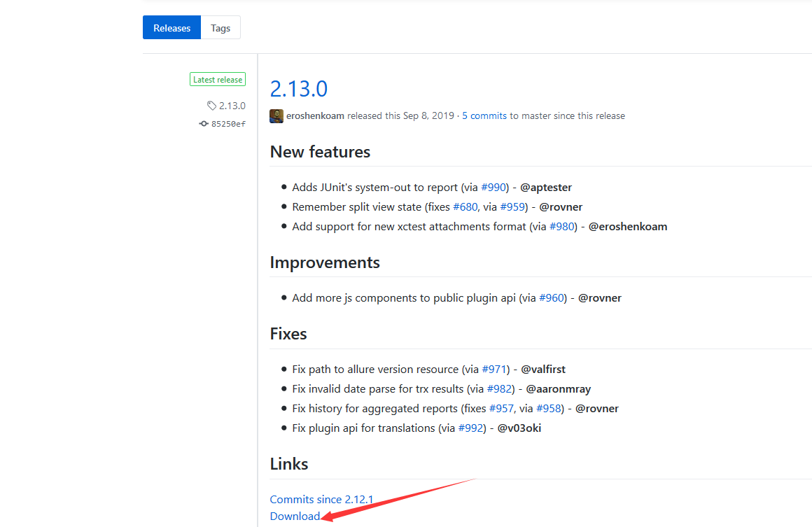Click the commit icon beside 85250ef
Image resolution: width=812 pixels, height=527 pixels.
click(x=204, y=124)
